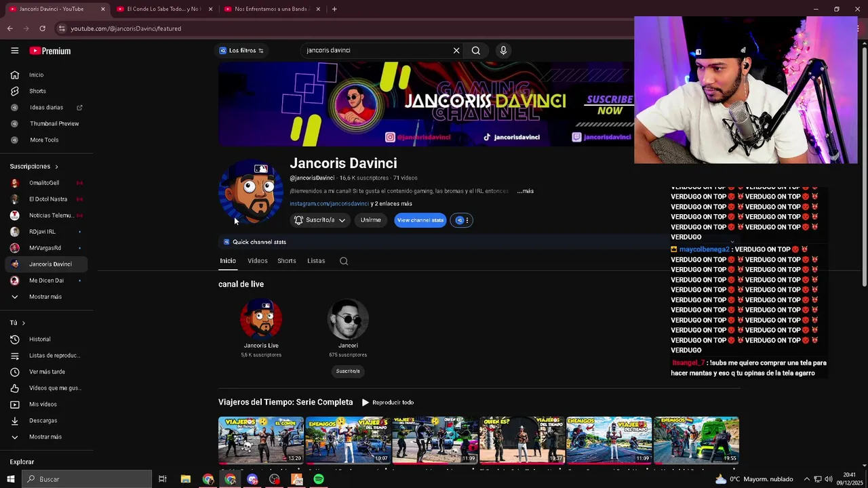Expand the Suscripciones section arrow
868x488 pixels.
(56, 167)
